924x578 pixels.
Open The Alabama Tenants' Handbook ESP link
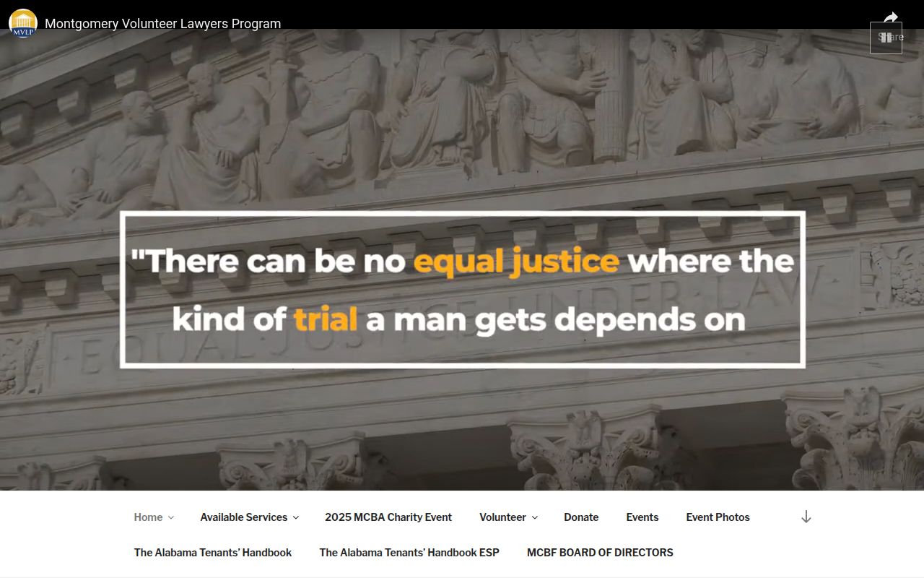pos(409,553)
